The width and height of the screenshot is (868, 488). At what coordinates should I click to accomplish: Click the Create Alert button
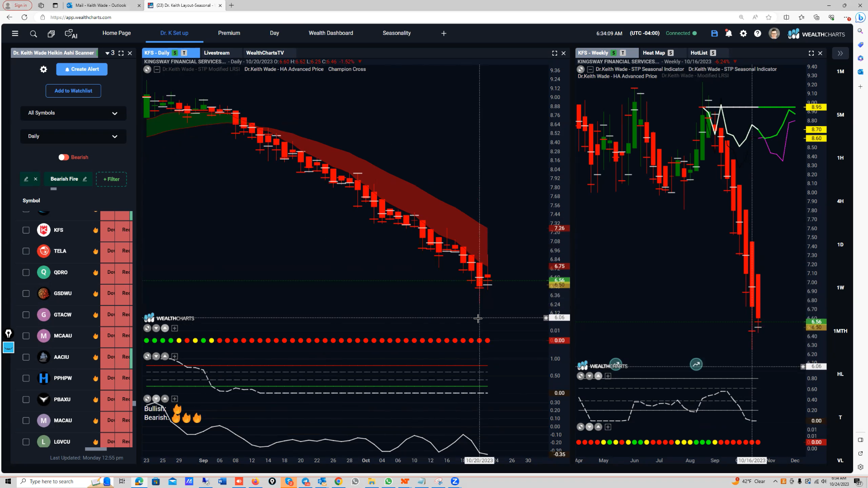(82, 69)
